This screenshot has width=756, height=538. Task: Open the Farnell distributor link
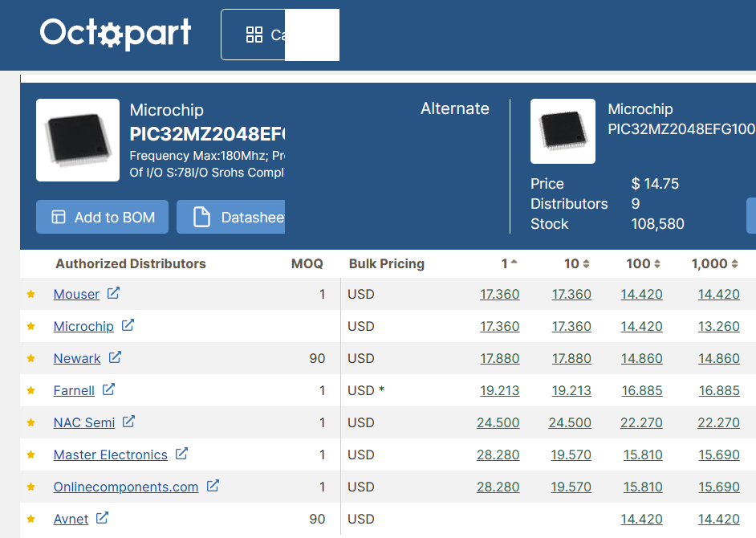74,391
